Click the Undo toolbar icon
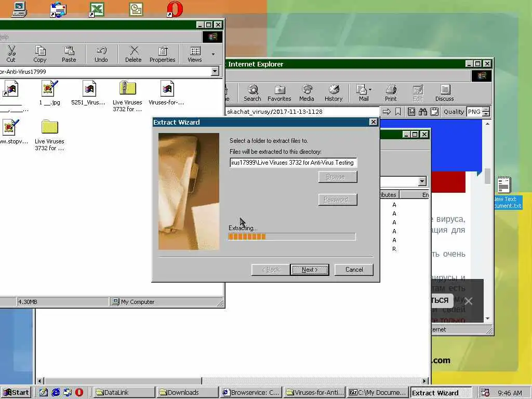This screenshot has width=532, height=399. [x=101, y=54]
